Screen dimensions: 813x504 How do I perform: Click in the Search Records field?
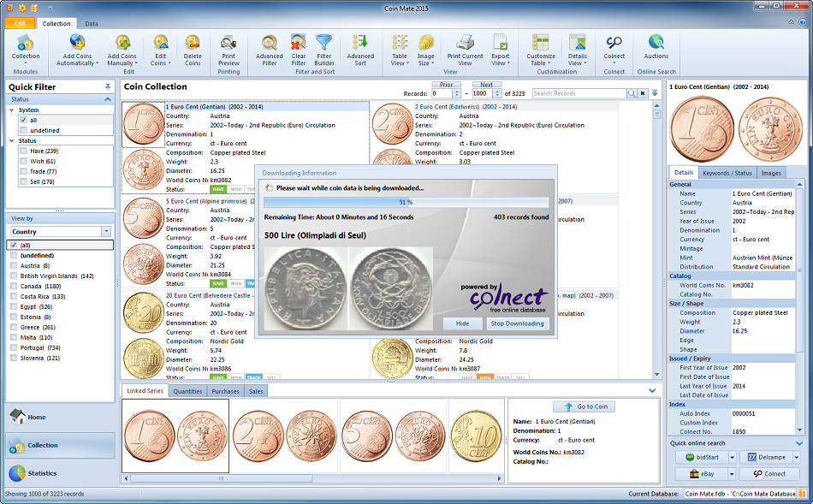579,93
